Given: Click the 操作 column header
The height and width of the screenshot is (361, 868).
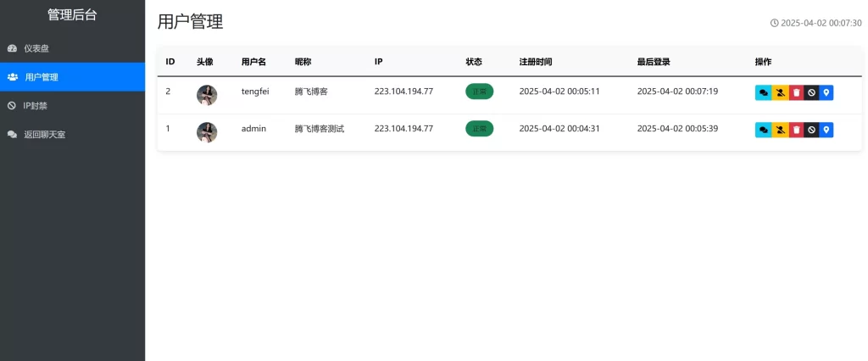Looking at the screenshot, I should 764,62.
